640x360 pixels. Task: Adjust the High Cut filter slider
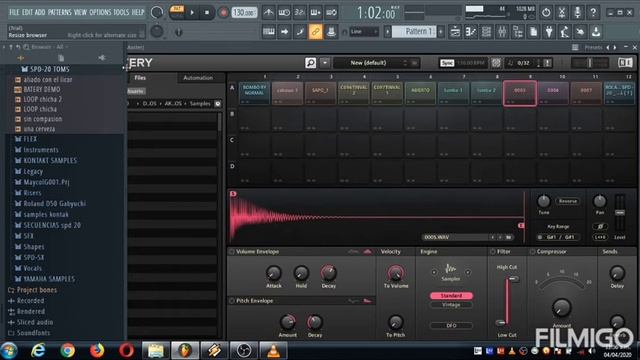(513, 279)
